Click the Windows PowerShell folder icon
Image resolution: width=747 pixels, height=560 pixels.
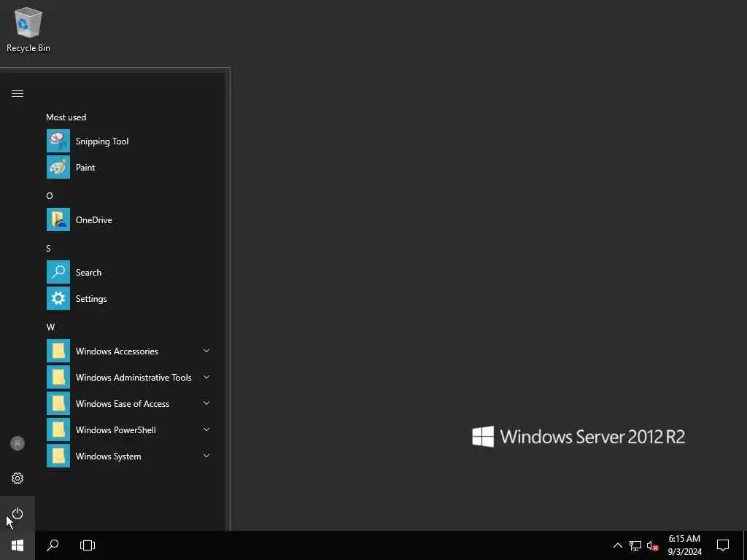tap(58, 429)
